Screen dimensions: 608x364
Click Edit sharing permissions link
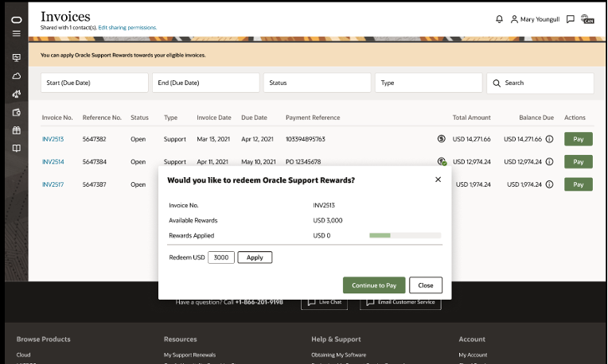pyautogui.click(x=127, y=28)
